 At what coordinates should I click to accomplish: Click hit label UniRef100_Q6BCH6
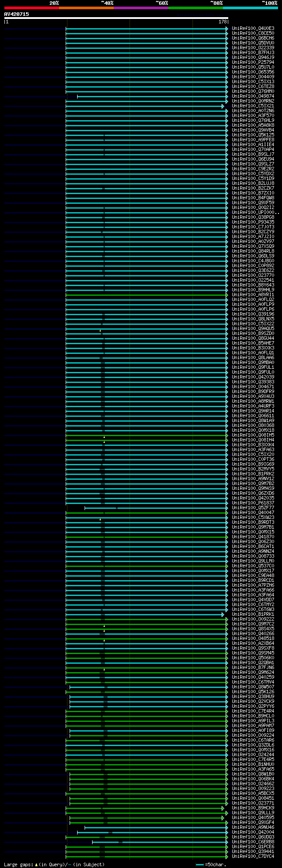tap(253, 38)
